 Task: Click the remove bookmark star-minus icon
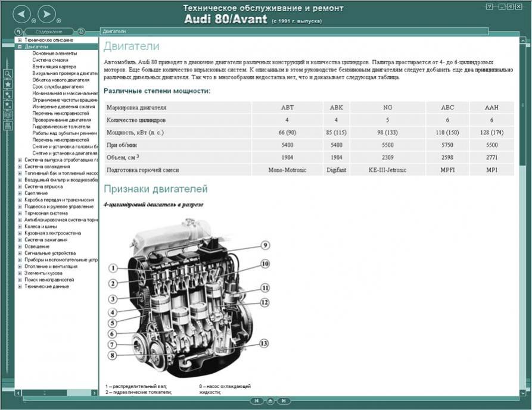tap(8, 105)
